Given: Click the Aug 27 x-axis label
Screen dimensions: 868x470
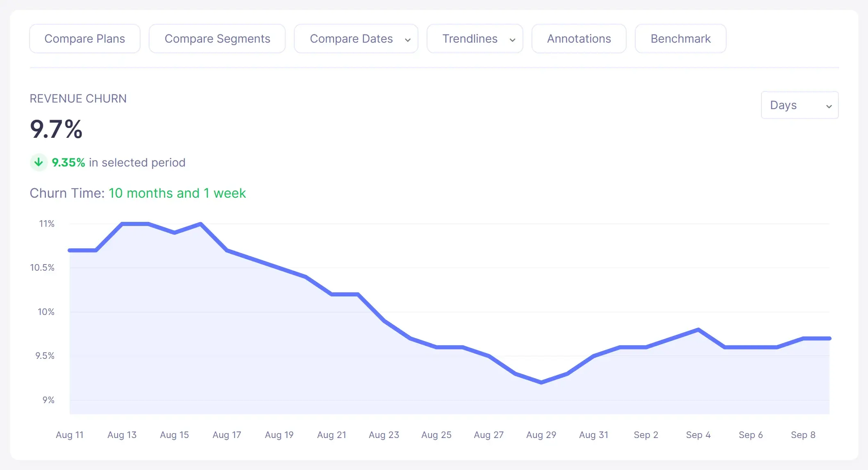Looking at the screenshot, I should (x=489, y=435).
